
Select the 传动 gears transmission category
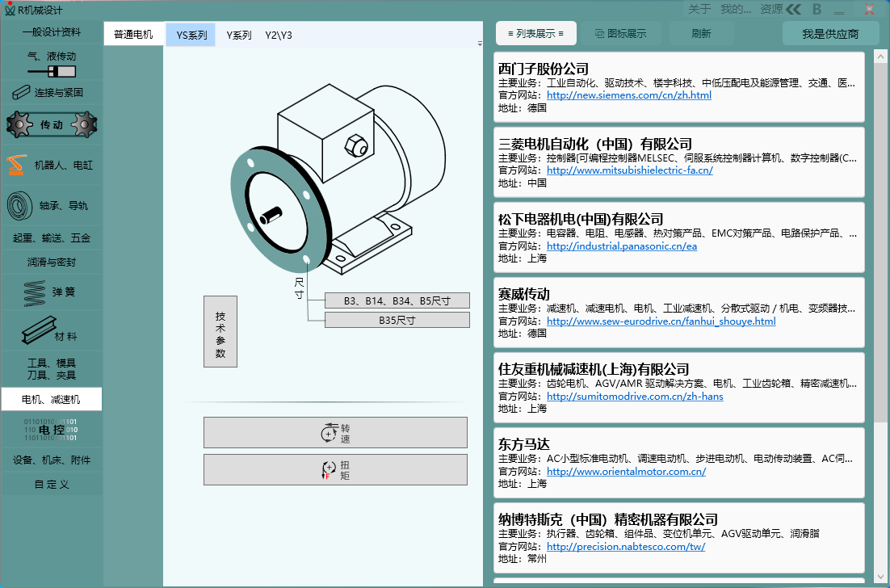(52, 124)
